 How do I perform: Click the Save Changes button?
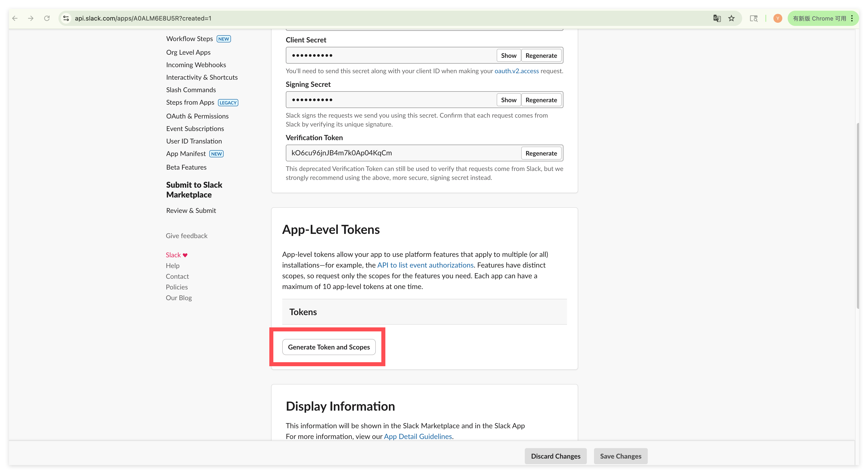point(620,456)
